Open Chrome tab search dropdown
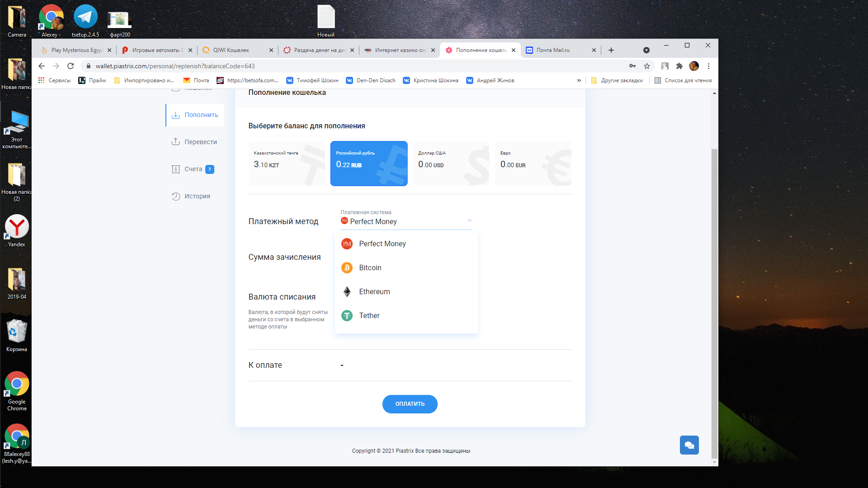This screenshot has height=488, width=868. coord(646,50)
